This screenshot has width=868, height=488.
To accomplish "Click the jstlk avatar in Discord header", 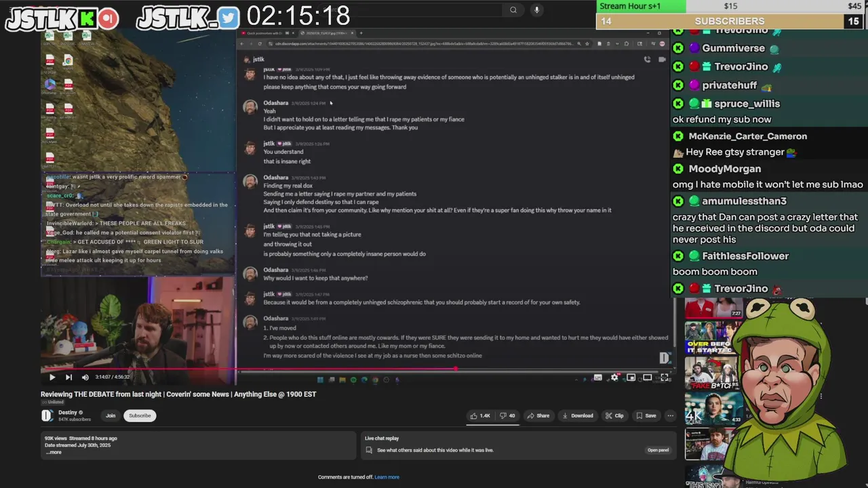I will point(245,60).
